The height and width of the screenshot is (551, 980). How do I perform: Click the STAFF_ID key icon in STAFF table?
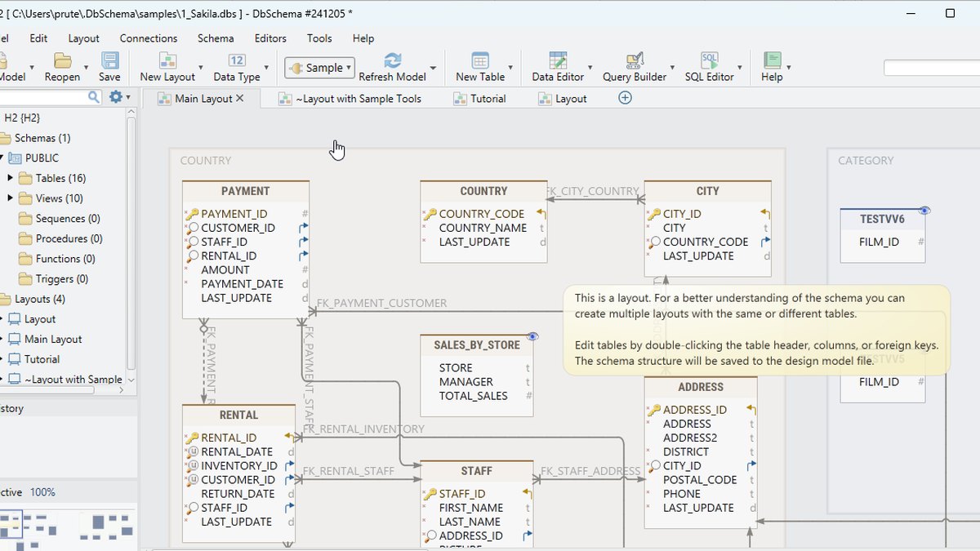pos(430,494)
